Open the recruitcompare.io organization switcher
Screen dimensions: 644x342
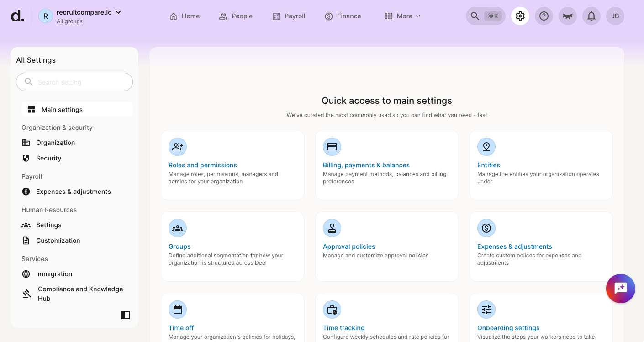coord(89,12)
